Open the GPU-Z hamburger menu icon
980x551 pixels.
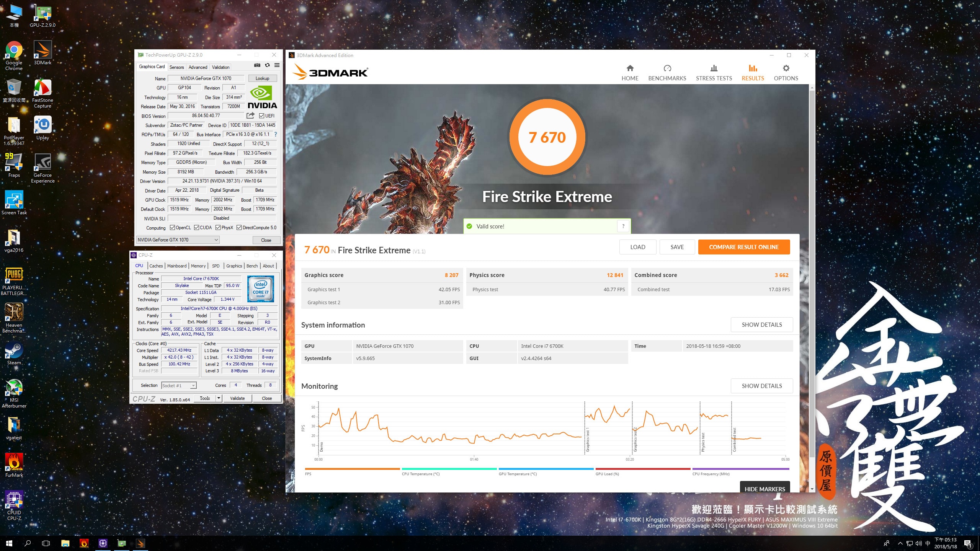(x=277, y=65)
